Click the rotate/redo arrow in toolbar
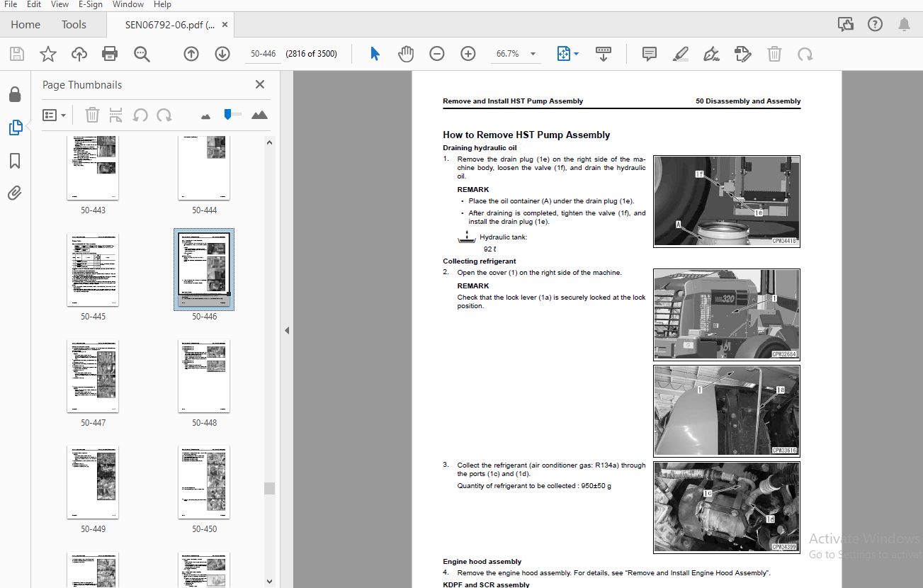This screenshot has height=588, width=923. tap(805, 54)
